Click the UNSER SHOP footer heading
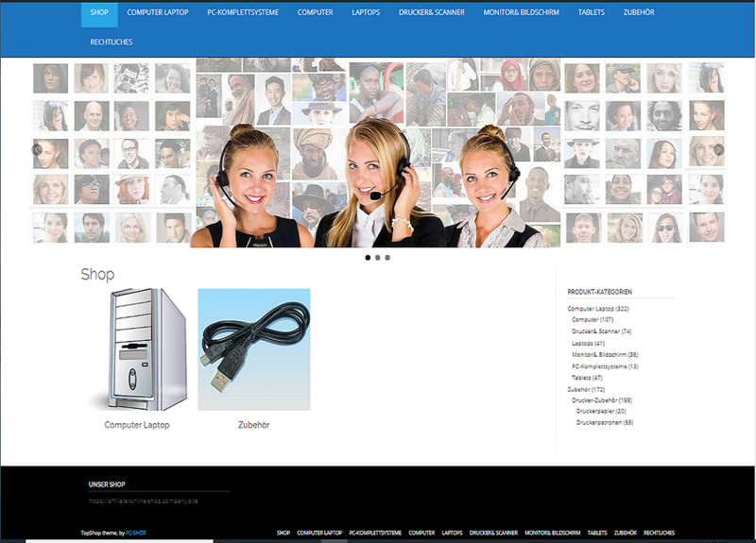The height and width of the screenshot is (543, 756). pyautogui.click(x=107, y=484)
